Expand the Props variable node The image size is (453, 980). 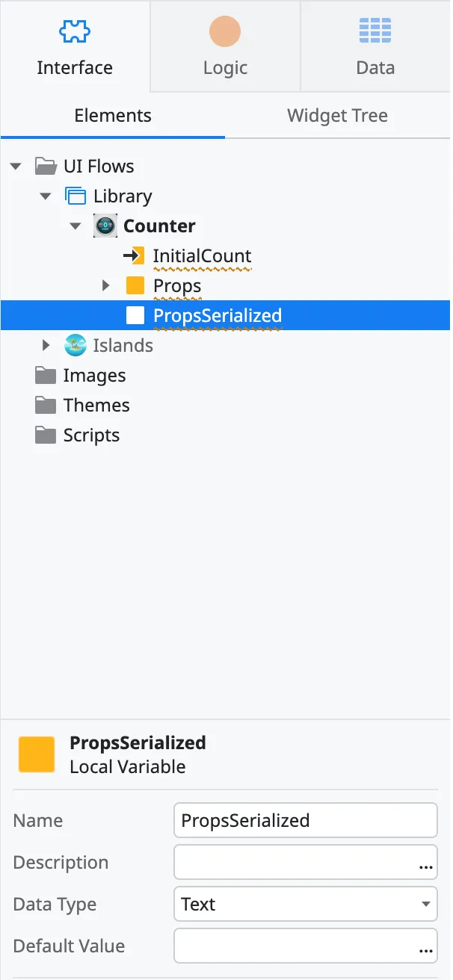pyautogui.click(x=105, y=285)
